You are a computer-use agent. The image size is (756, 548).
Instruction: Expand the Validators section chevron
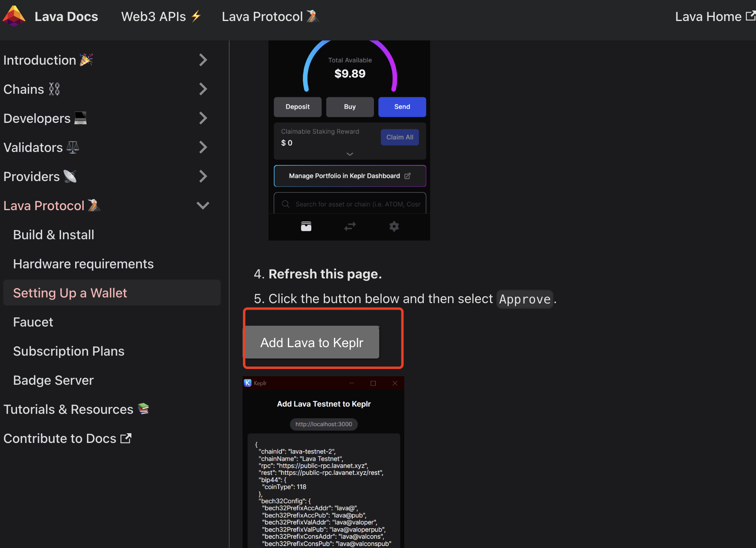(203, 148)
